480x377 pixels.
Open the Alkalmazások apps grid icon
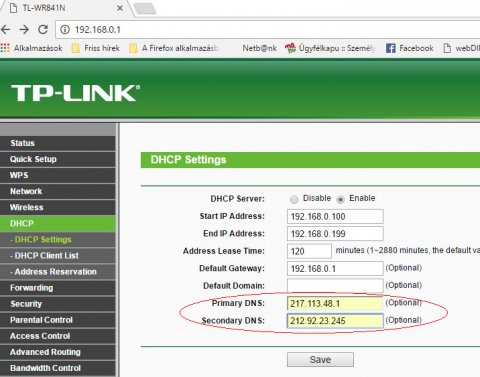[5, 48]
